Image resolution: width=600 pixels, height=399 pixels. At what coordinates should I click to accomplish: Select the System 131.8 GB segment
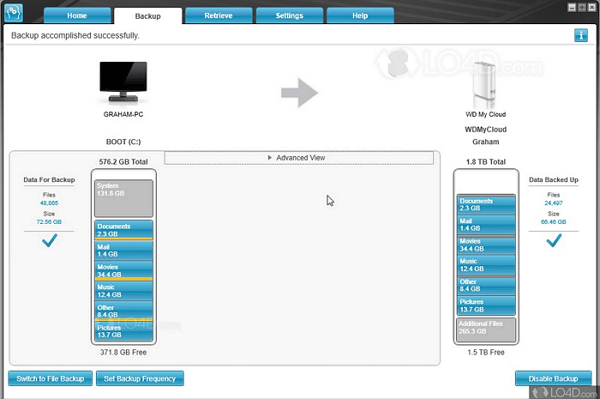pyautogui.click(x=124, y=198)
